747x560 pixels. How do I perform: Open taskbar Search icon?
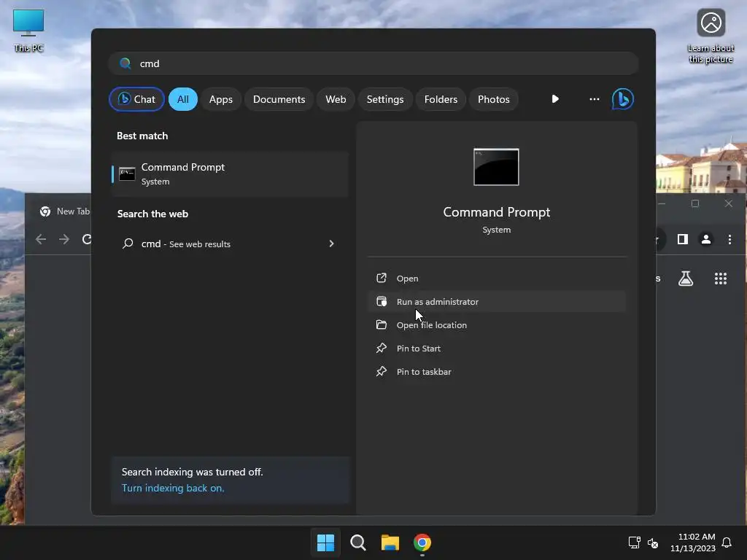click(357, 542)
